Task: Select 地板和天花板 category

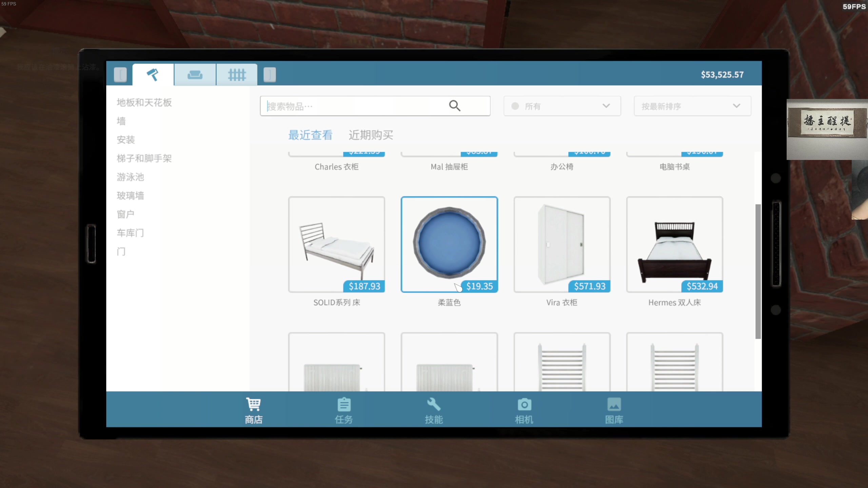Action: tap(144, 102)
